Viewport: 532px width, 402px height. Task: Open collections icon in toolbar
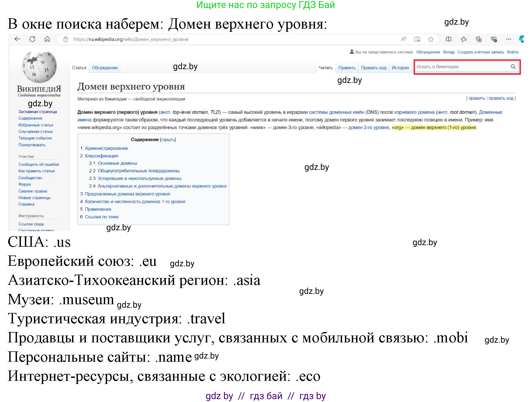(x=479, y=39)
